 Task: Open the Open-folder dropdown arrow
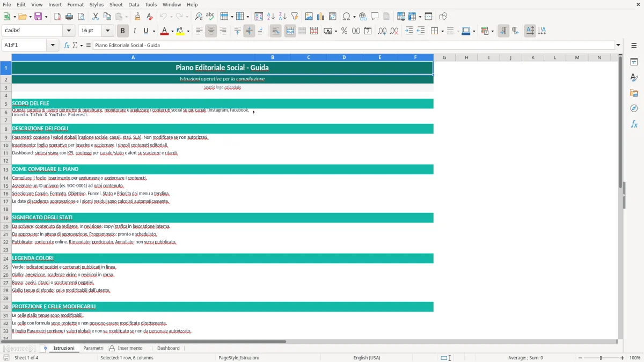tap(30, 17)
